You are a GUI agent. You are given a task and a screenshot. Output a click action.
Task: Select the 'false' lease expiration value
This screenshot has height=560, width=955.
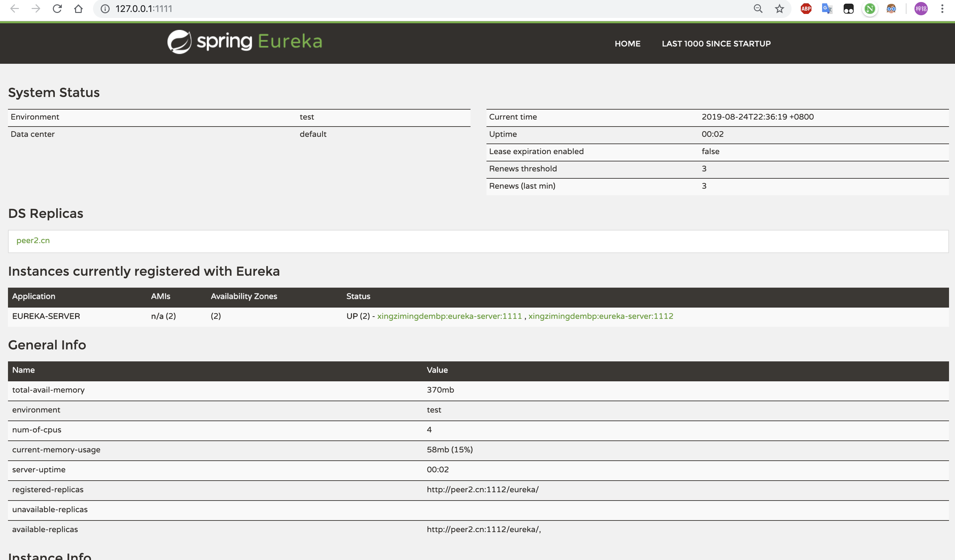(710, 151)
